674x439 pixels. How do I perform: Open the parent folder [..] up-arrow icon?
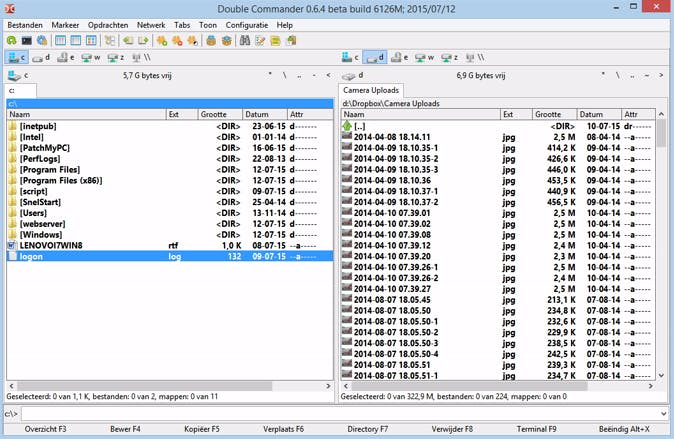tap(347, 127)
